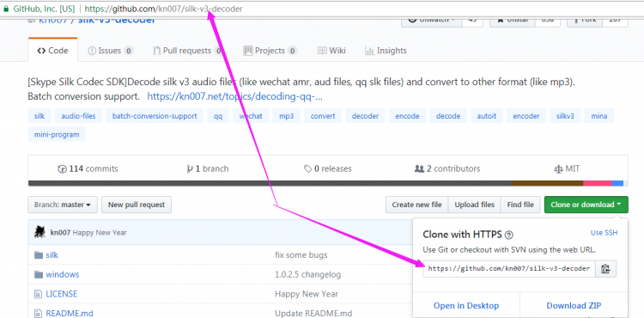644x318 pixels.
Task: Select the convert topic tag
Action: (x=323, y=116)
